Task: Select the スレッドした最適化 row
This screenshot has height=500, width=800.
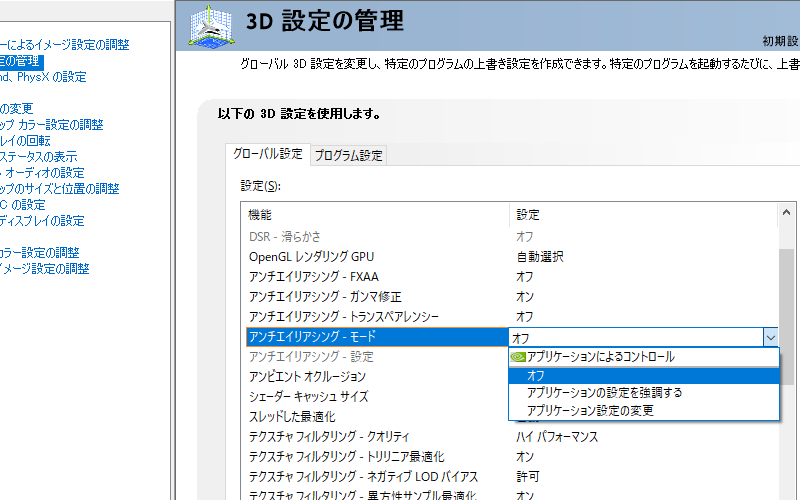Action: click(377, 416)
